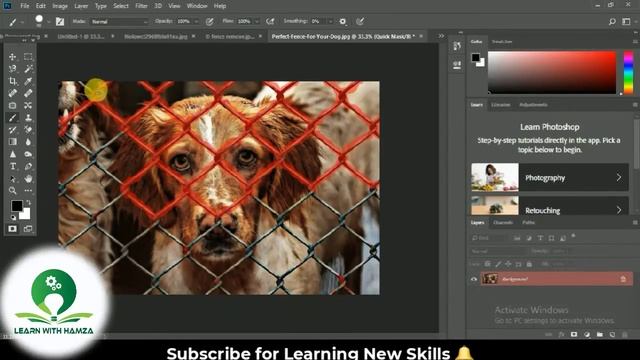Select the Sharpen triangle tool
This screenshot has width=640, height=360.
click(13, 154)
